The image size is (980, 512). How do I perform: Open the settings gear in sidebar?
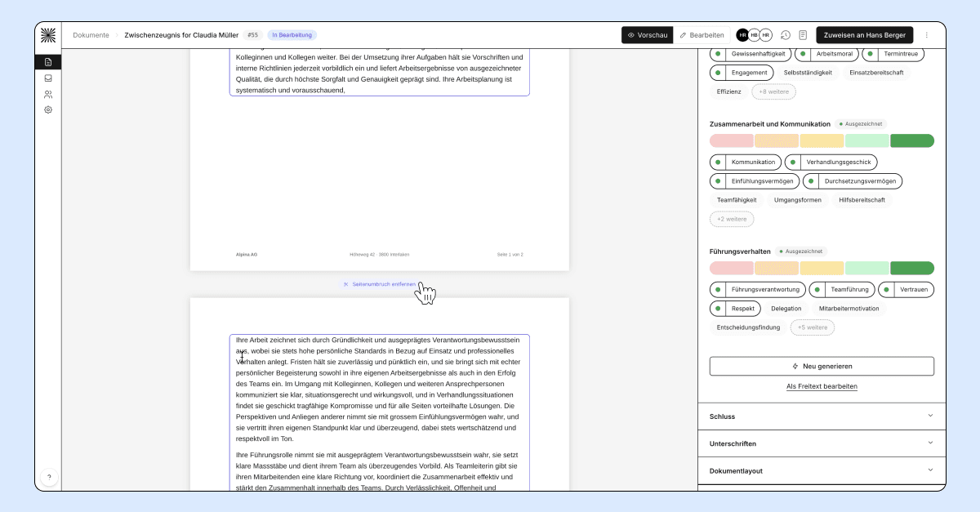coord(48,109)
